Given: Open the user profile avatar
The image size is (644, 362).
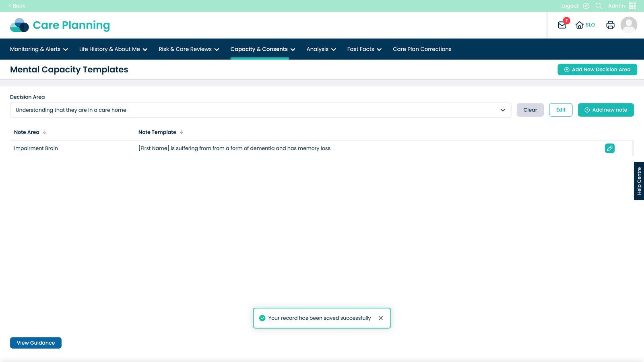Looking at the screenshot, I should point(628,25).
